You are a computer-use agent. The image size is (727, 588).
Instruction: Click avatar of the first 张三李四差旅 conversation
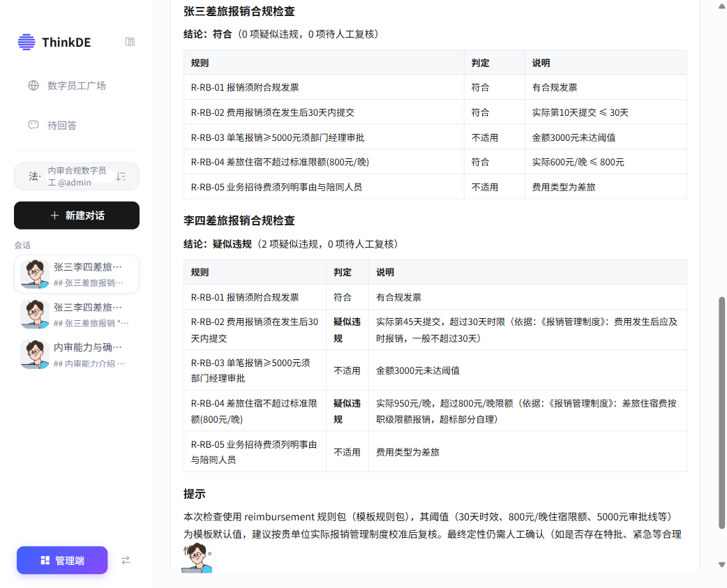pos(35,274)
